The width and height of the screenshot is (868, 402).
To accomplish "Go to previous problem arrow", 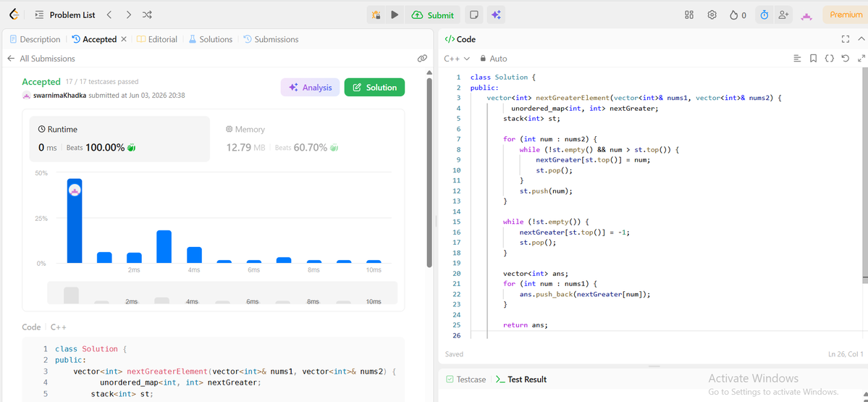I will point(109,15).
